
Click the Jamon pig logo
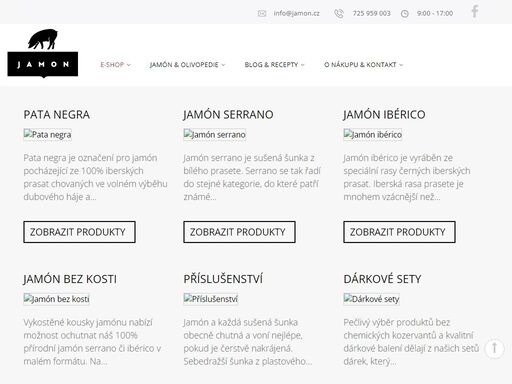click(43, 53)
